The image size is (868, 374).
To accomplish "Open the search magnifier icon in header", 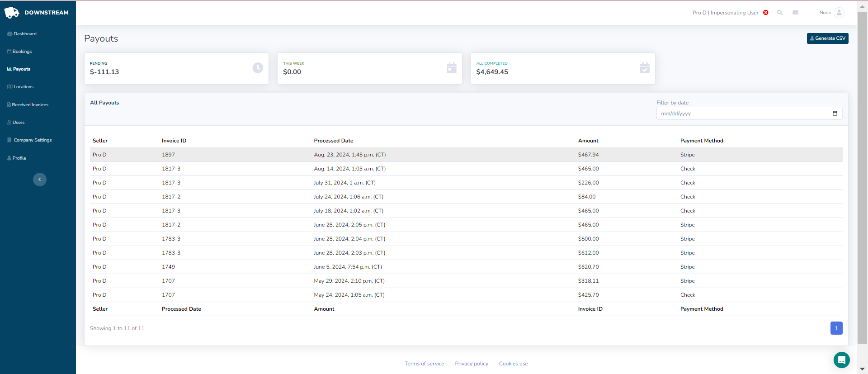I will pyautogui.click(x=780, y=13).
